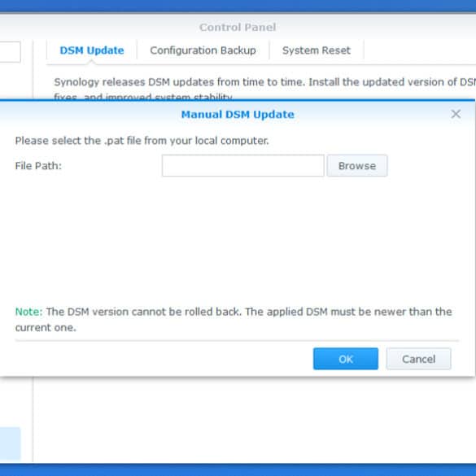Cancel the Manual DSM Update dialog

418,359
